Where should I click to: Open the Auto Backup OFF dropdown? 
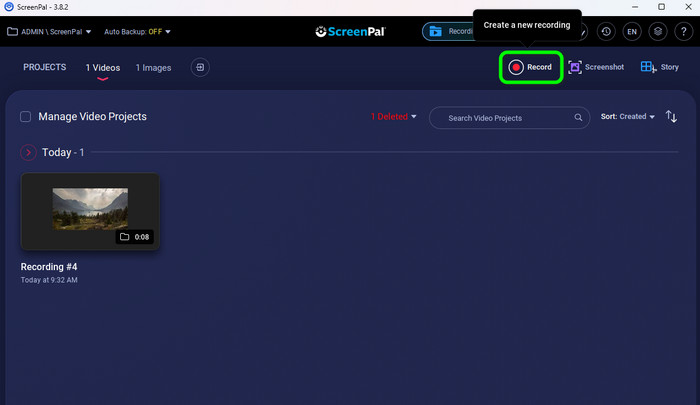pos(137,32)
